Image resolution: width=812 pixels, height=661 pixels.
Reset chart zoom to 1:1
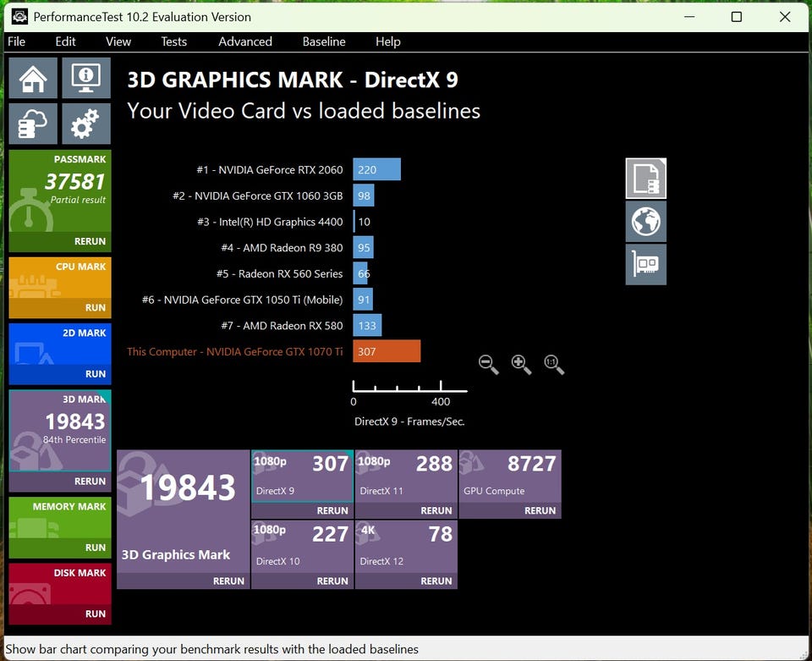(553, 364)
